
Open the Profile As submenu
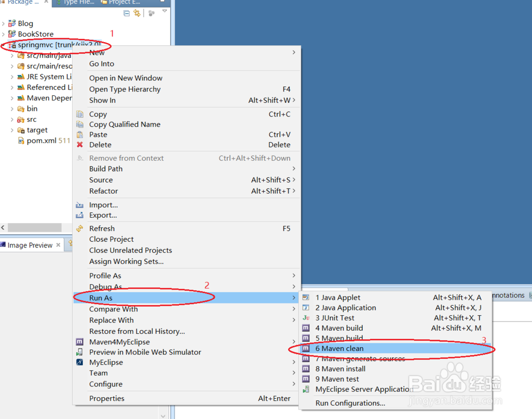point(187,276)
